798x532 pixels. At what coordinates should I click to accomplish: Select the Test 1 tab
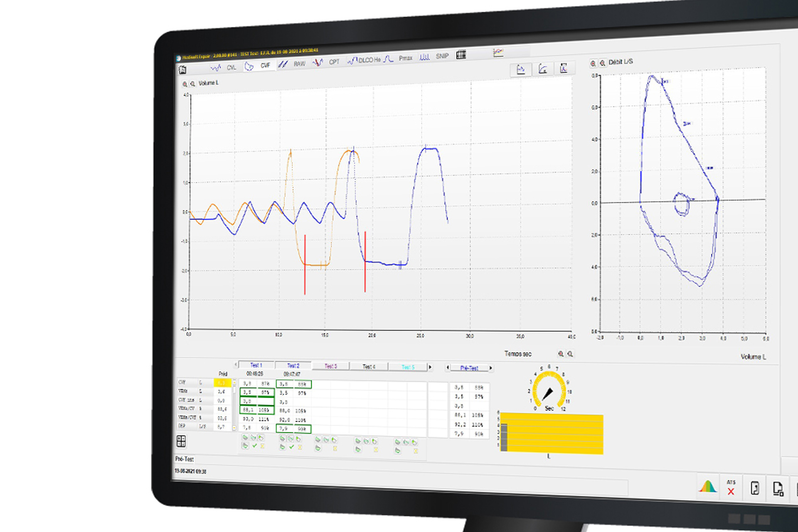tap(256, 365)
